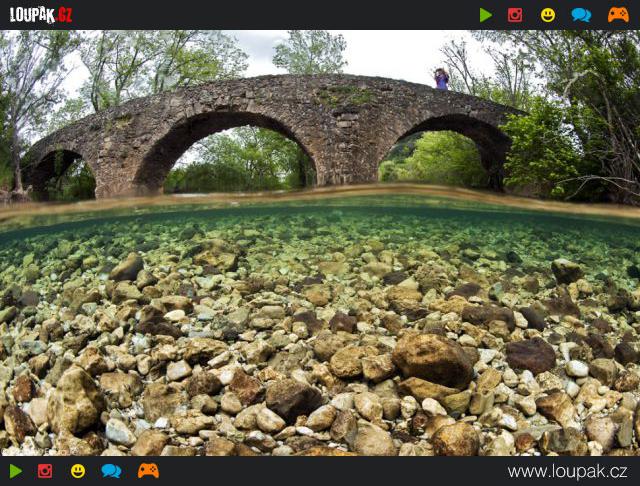Viewport: 640px width, 486px height.
Task: Open the red Instagram icon in top bar
Action: coord(515,15)
